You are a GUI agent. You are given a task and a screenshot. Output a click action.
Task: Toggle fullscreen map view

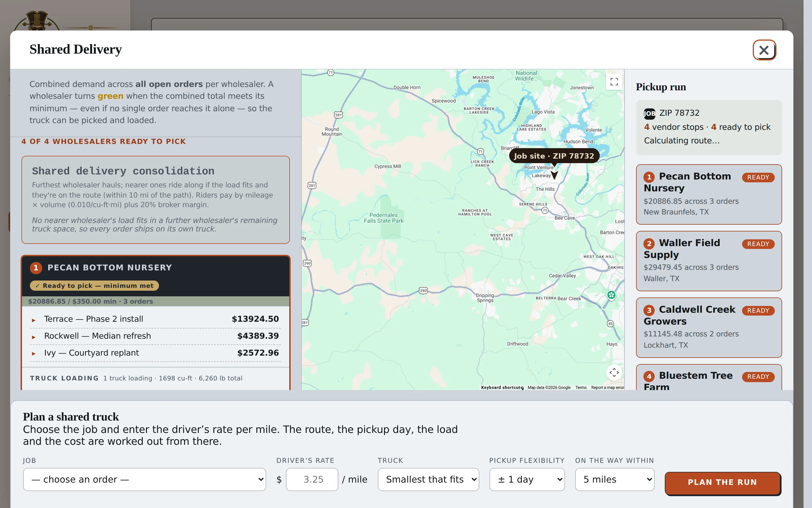(614, 82)
